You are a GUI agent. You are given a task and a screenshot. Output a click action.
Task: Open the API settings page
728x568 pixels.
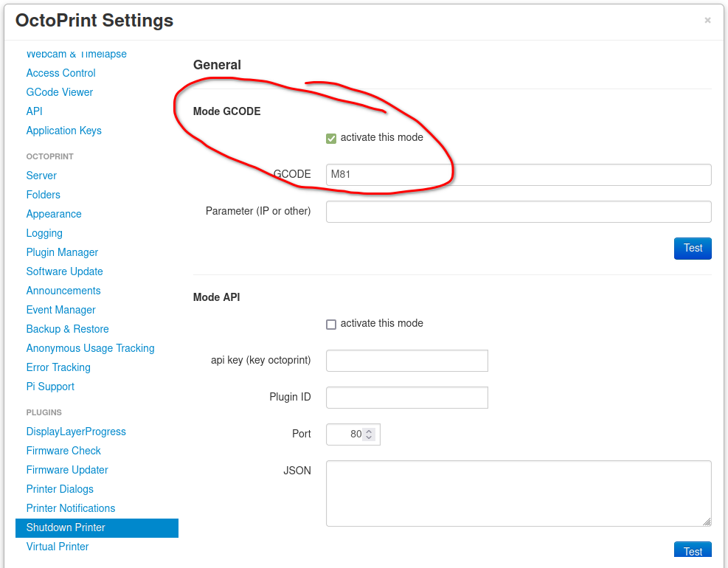click(x=35, y=111)
